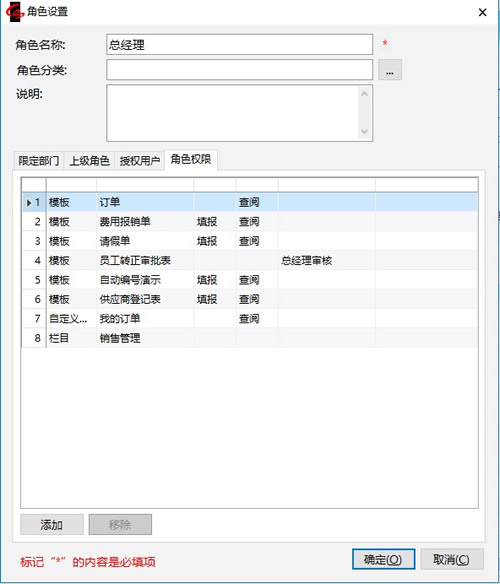Open role category browse ellipsis button

[390, 70]
